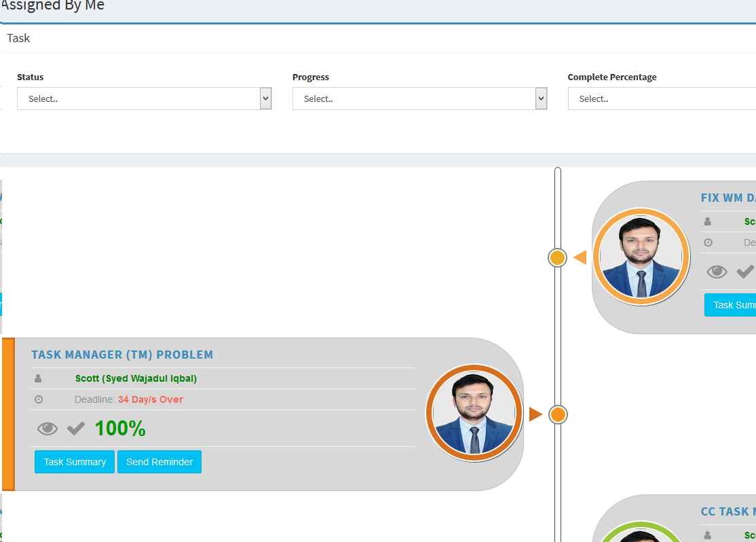Click the orange right-pointing arrow by the timeline
This screenshot has height=542, width=756.
click(535, 414)
